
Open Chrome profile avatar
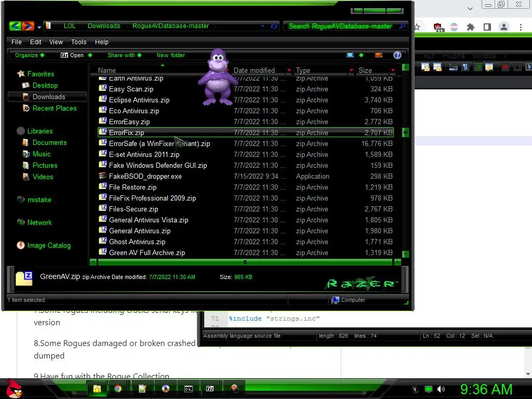pyautogui.click(x=504, y=27)
